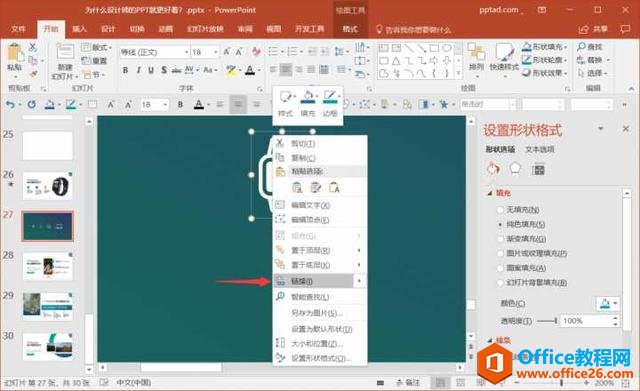Click the text highlight color marker icon

(x=231, y=70)
